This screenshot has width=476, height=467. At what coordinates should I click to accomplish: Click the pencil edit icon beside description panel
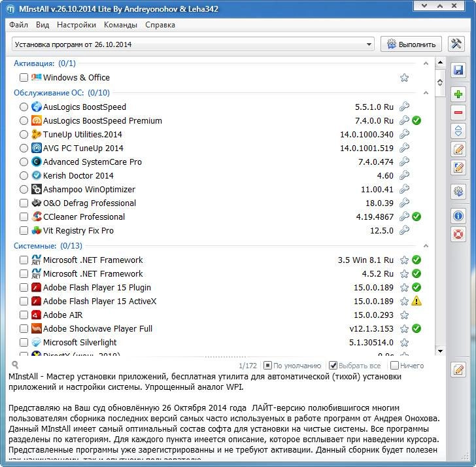click(458, 370)
